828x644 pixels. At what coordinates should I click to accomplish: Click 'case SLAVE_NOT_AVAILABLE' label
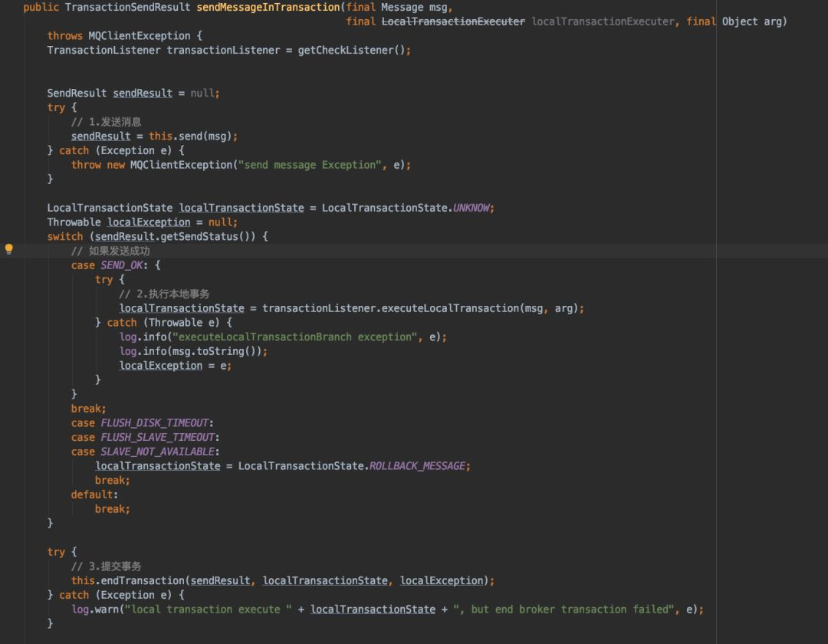145,452
